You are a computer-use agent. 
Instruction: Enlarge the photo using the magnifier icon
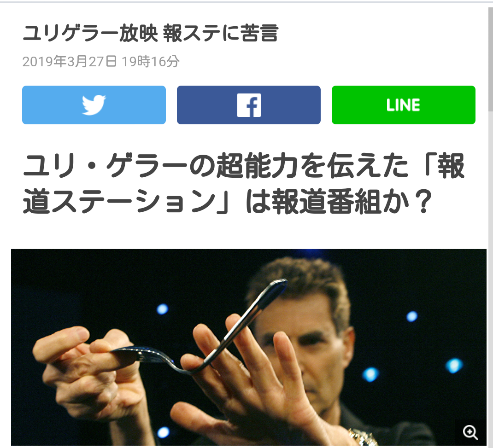pyautogui.click(x=470, y=432)
